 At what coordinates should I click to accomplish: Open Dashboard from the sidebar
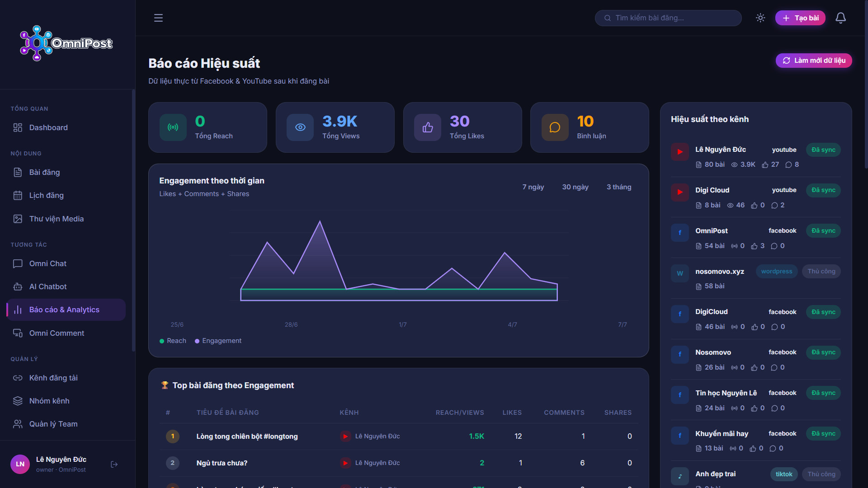point(66,128)
